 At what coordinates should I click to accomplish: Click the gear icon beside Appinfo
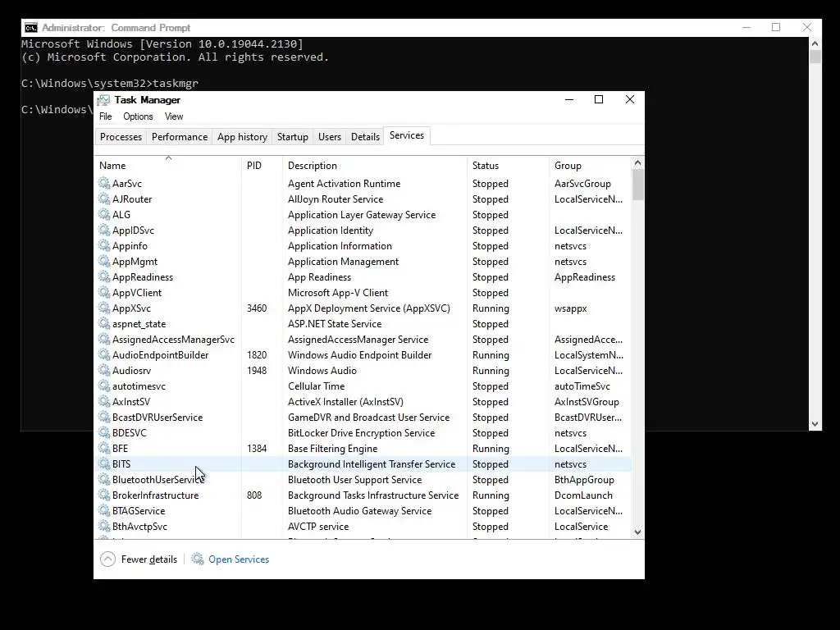(104, 245)
